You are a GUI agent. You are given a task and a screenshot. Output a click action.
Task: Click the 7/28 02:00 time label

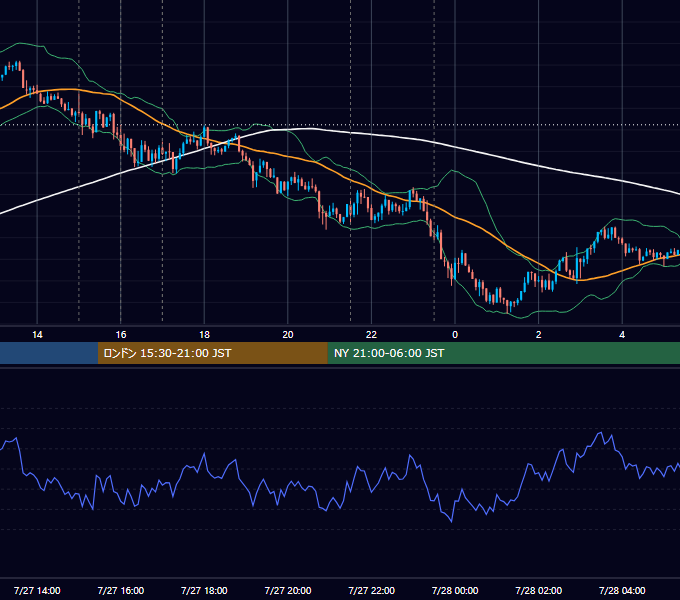coord(539,590)
